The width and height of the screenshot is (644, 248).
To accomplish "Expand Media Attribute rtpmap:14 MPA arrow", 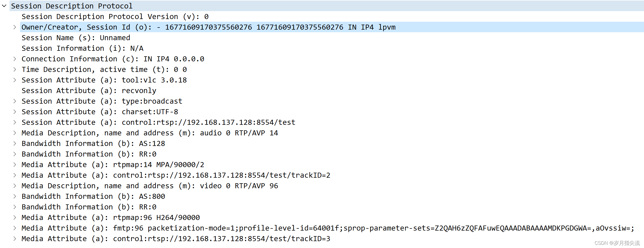I will 15,164.
